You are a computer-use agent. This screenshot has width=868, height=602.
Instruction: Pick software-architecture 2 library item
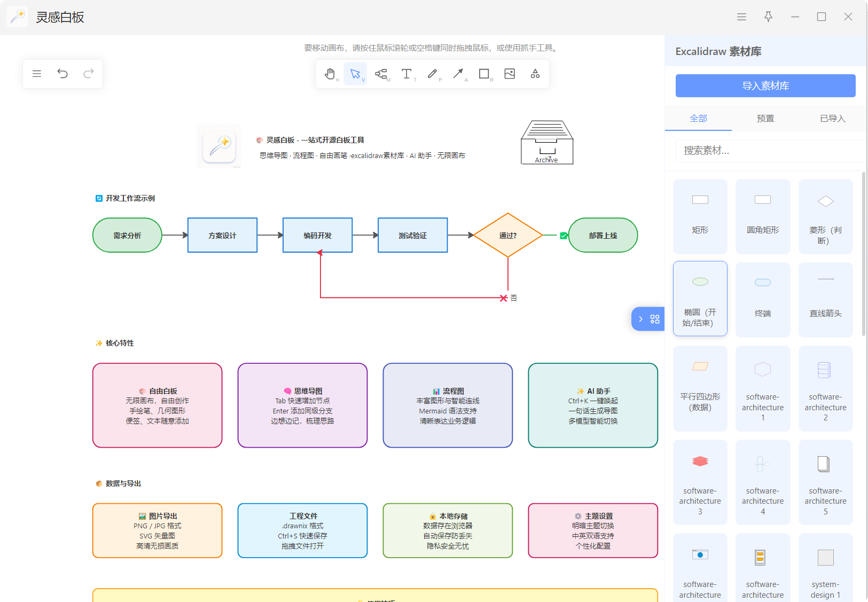pos(826,388)
